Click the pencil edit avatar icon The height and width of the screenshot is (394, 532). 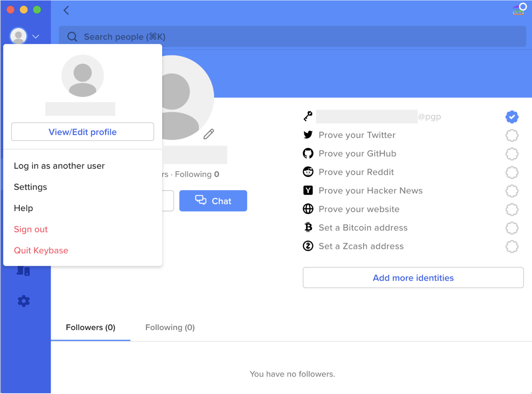coord(208,134)
